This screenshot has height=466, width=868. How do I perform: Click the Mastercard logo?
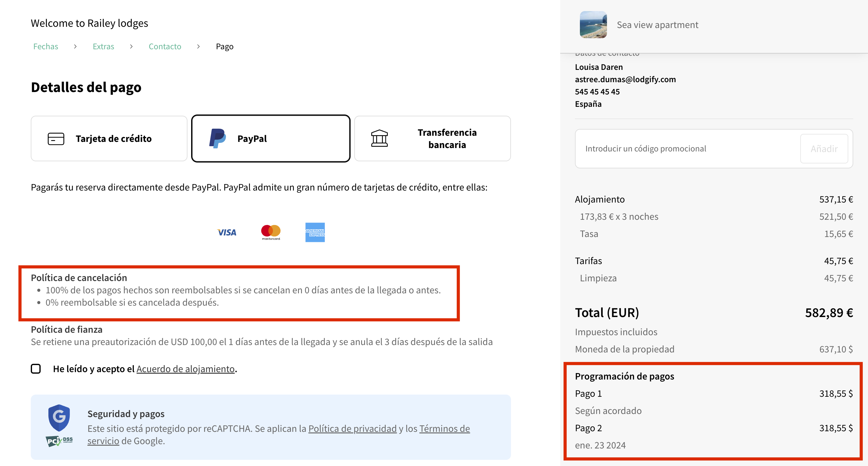(270, 232)
